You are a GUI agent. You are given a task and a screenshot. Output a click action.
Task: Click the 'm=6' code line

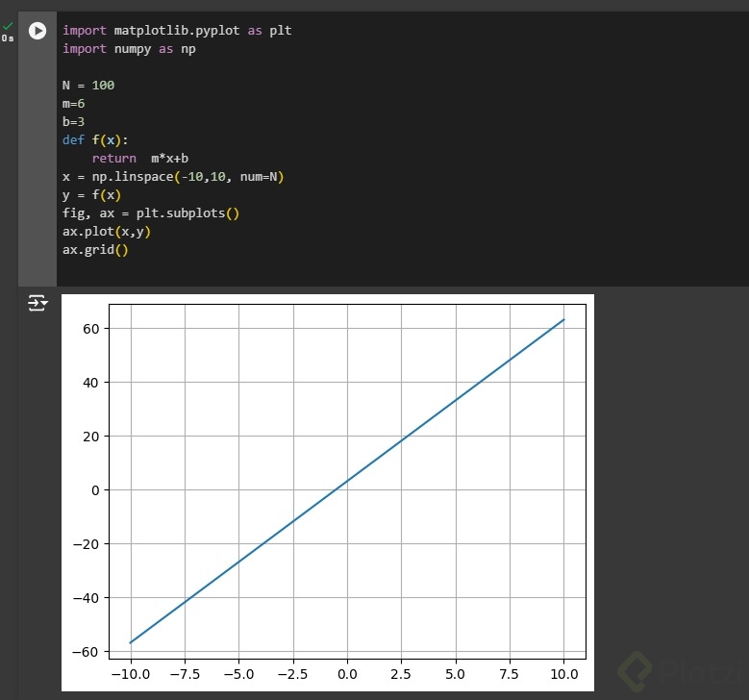tap(74, 104)
